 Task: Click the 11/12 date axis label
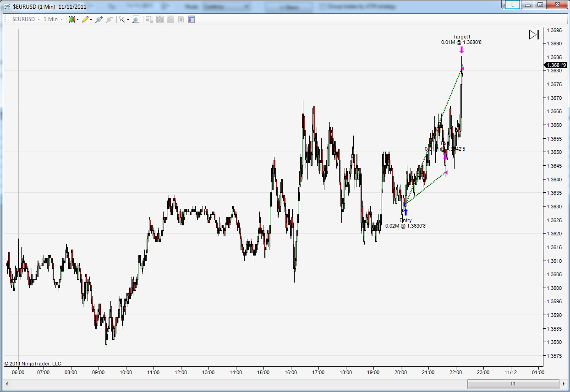(510, 372)
